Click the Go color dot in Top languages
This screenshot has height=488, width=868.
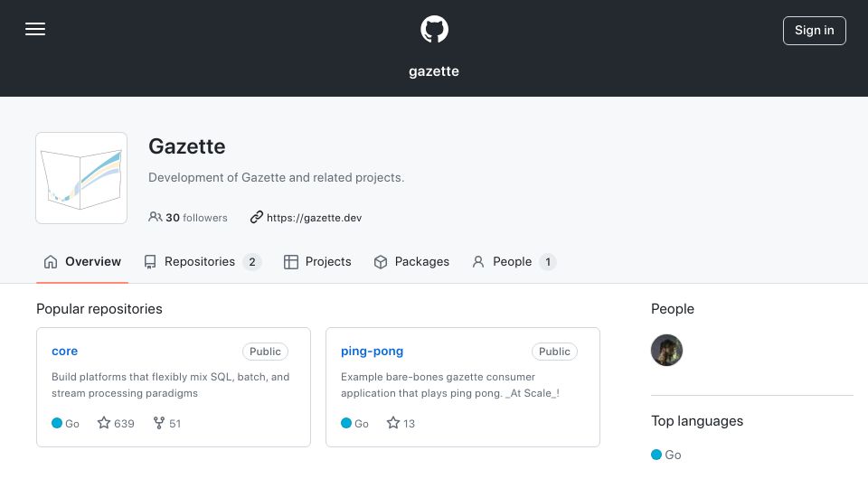[x=656, y=455]
